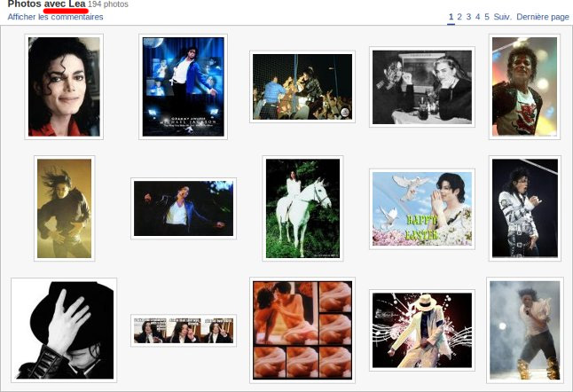Open close-up portrait photo with red shirt
Image resolution: width=573 pixels, height=392 pixels.
pyautogui.click(x=64, y=87)
